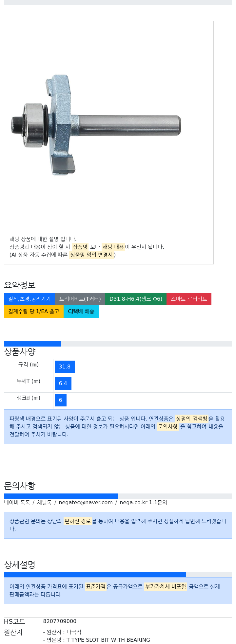Click the router bit product image
Viewport: 236px width, 644px height.
tap(96, 125)
